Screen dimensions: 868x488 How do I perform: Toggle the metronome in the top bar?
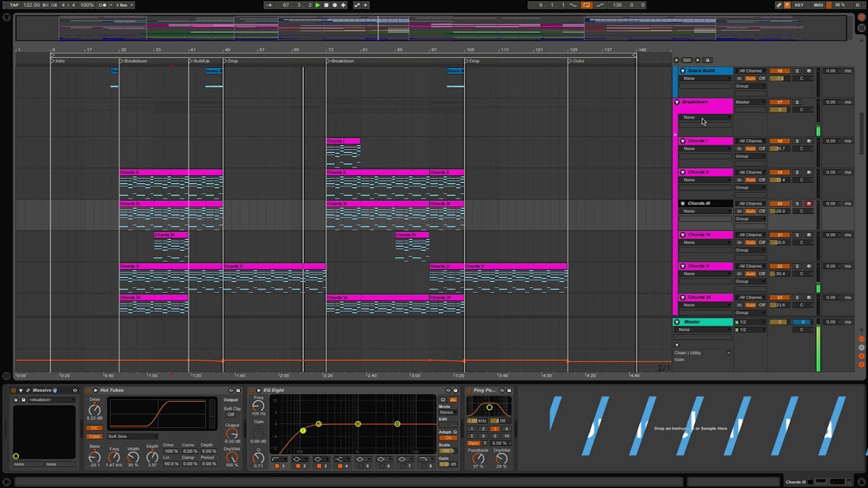coord(102,5)
